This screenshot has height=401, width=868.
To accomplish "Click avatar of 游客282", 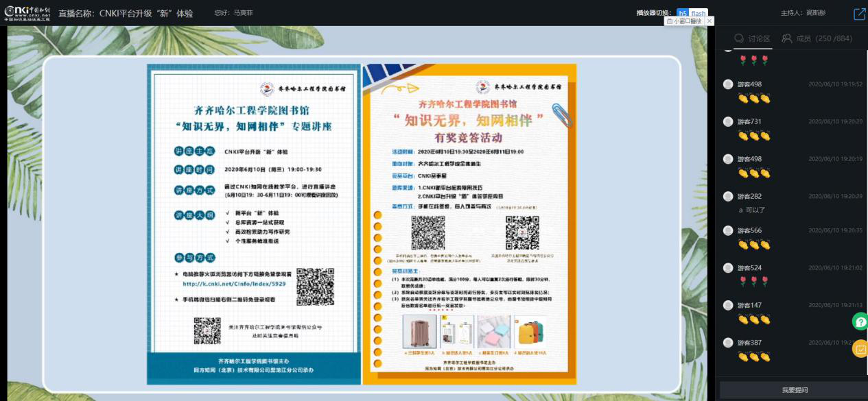I will point(728,196).
